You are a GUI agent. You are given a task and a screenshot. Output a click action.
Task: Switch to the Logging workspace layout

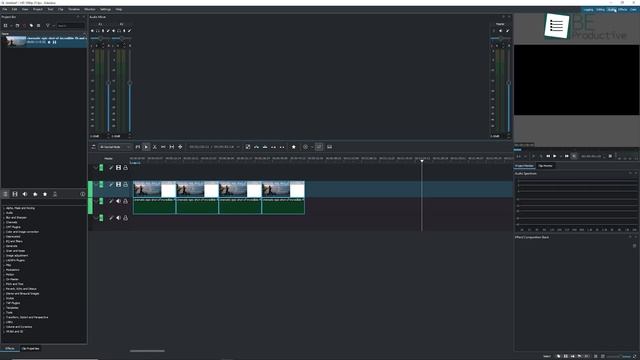[588, 9]
